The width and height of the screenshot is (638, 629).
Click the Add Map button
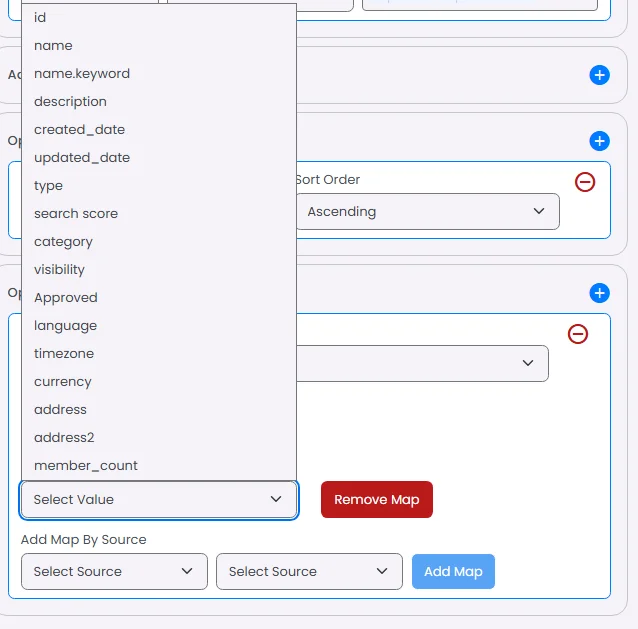[453, 571]
